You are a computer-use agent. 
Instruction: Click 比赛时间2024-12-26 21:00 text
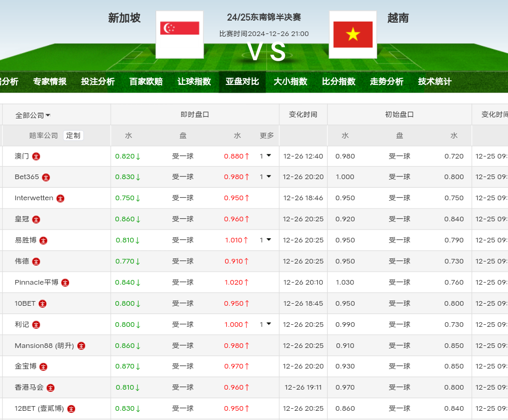pos(264,33)
